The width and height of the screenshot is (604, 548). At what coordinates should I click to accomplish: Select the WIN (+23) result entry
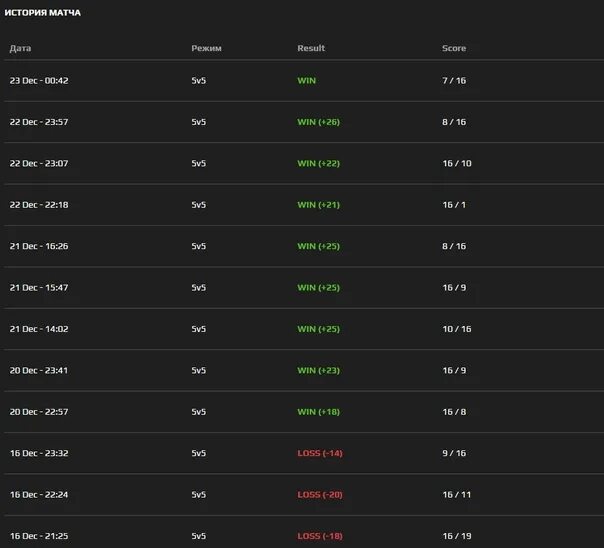point(319,370)
